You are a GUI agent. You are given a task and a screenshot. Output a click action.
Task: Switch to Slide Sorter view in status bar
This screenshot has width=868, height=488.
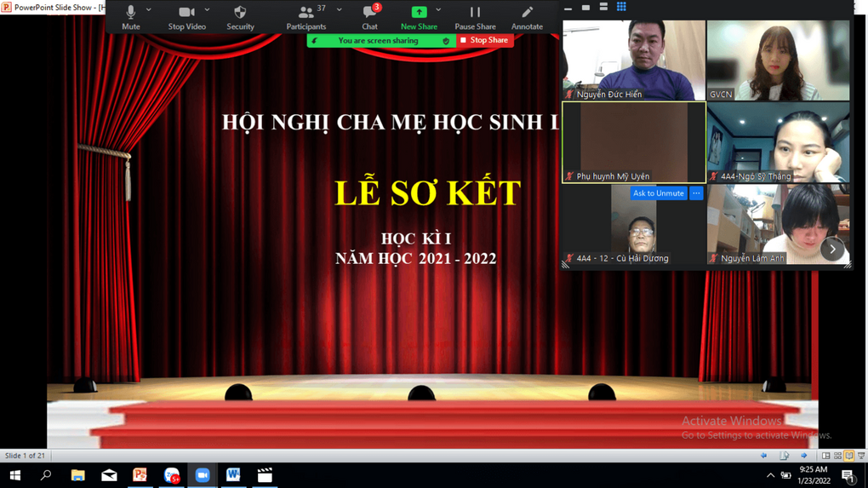(837, 456)
